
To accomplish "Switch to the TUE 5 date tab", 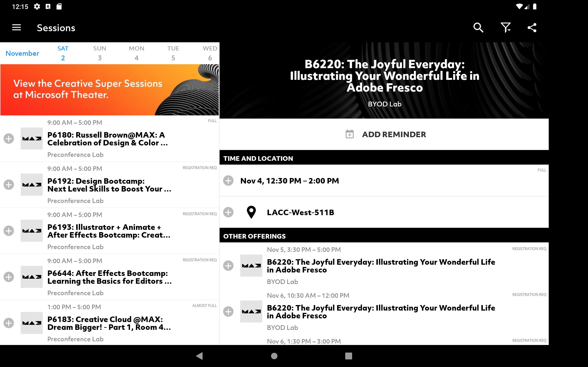I will tap(173, 53).
